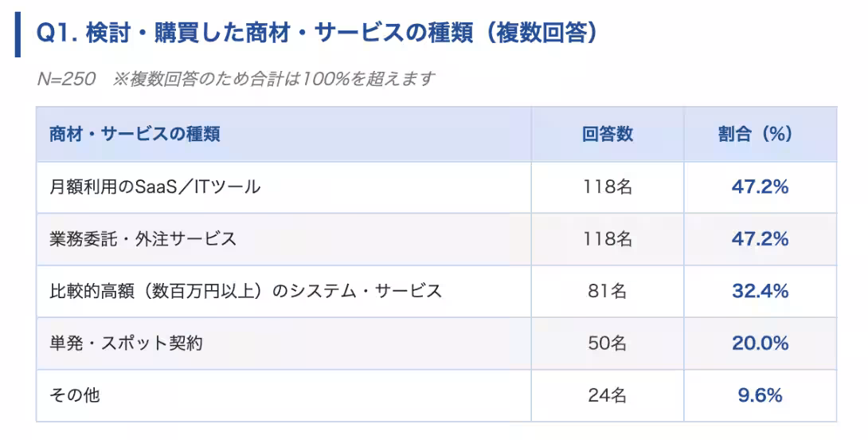
Task: Click 47.2% in the SaaS／ITツール row
Action: [x=760, y=187]
